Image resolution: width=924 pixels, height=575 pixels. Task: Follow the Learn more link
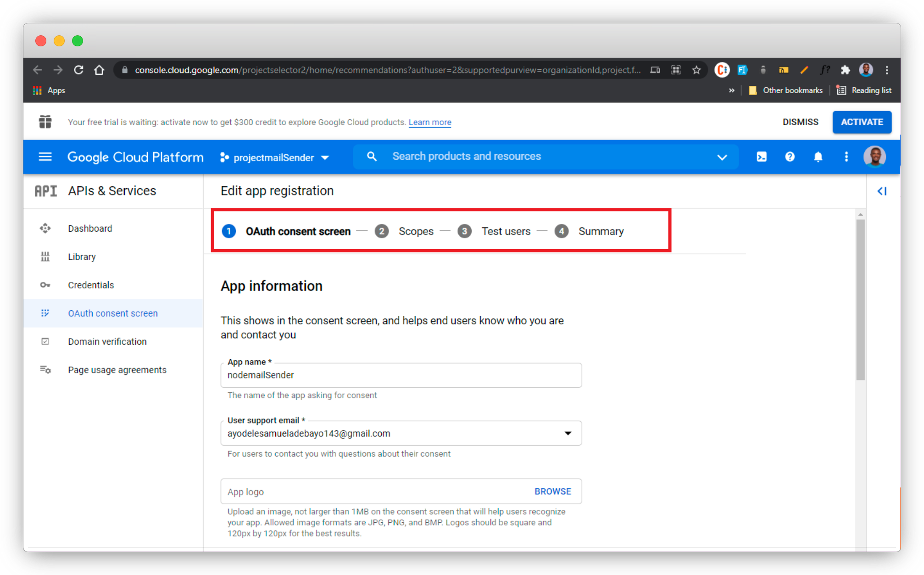click(430, 122)
